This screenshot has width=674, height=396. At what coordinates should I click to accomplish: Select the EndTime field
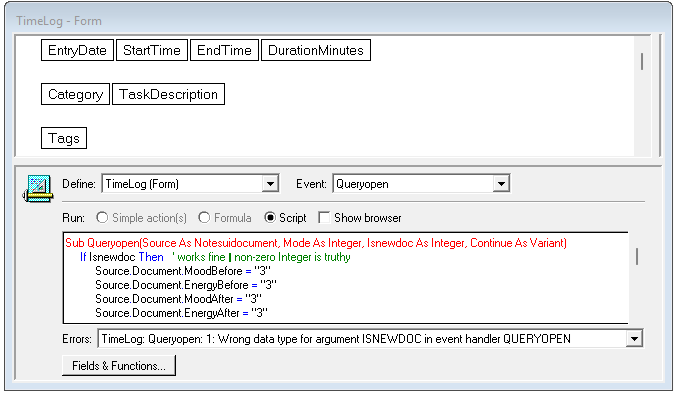224,50
